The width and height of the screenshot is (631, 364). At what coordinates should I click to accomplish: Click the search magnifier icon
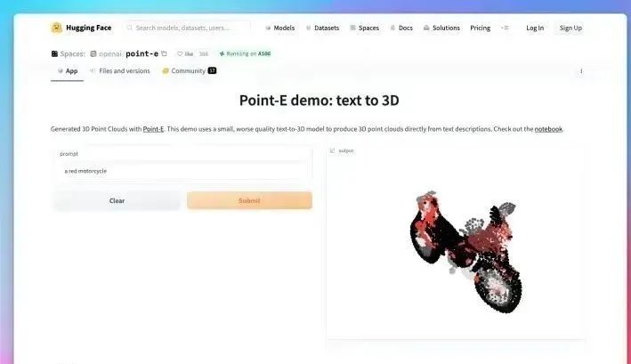coord(130,28)
